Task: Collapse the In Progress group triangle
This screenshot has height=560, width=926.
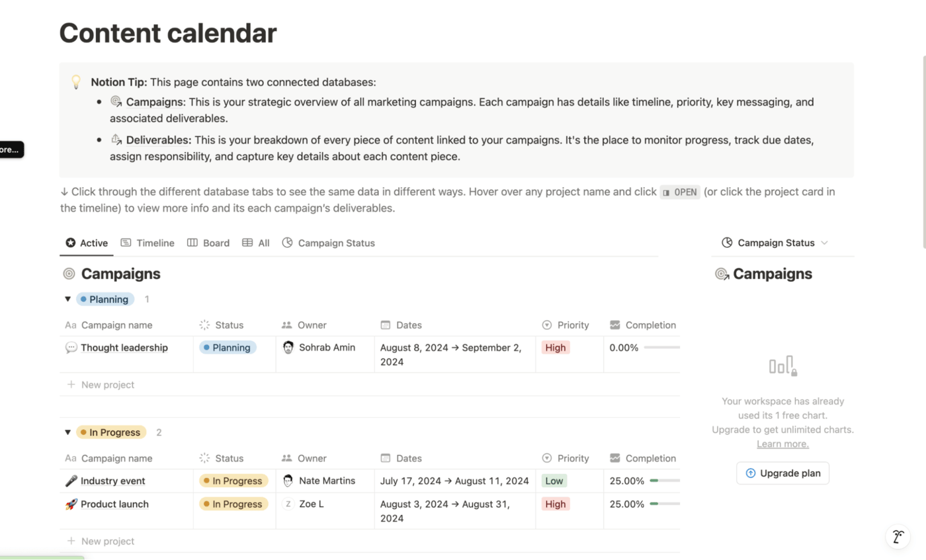Action: [67, 432]
